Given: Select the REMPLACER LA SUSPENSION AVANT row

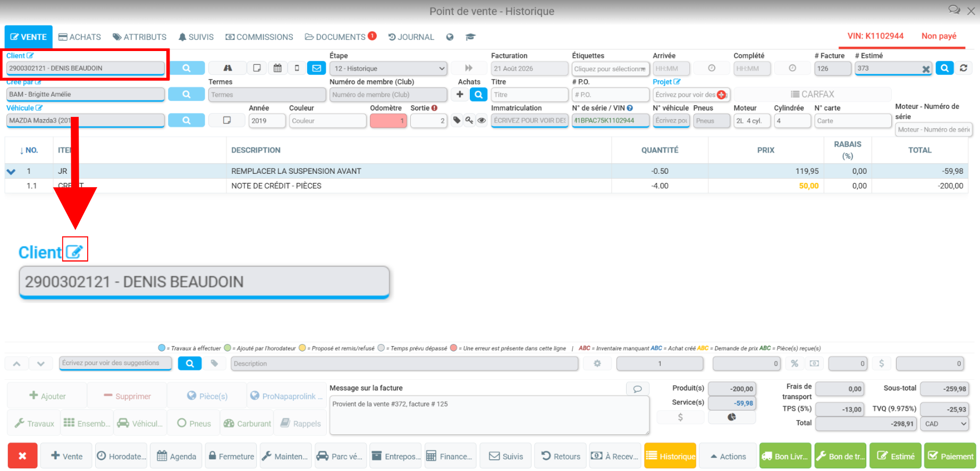Looking at the screenshot, I should pyautogui.click(x=486, y=171).
